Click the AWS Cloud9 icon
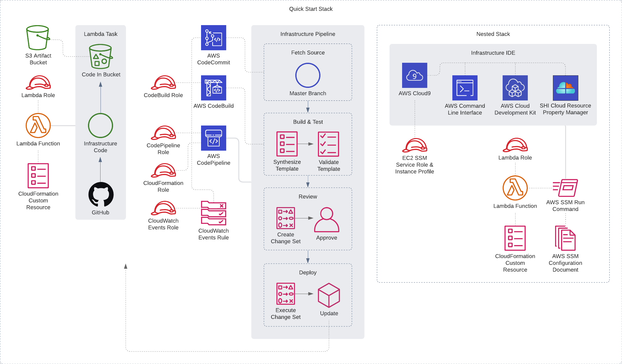 tap(415, 75)
